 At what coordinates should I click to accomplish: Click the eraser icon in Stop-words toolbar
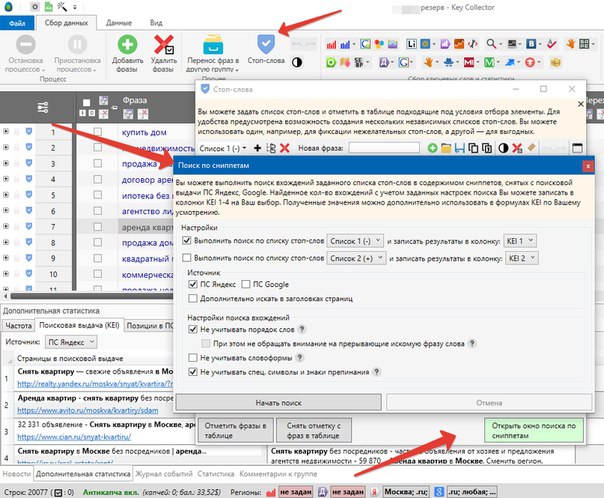[x=531, y=148]
